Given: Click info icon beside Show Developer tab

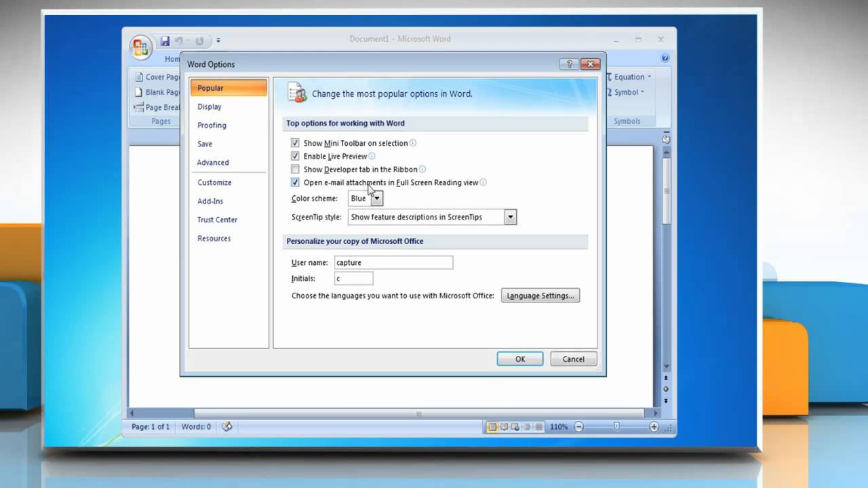Looking at the screenshot, I should 422,169.
